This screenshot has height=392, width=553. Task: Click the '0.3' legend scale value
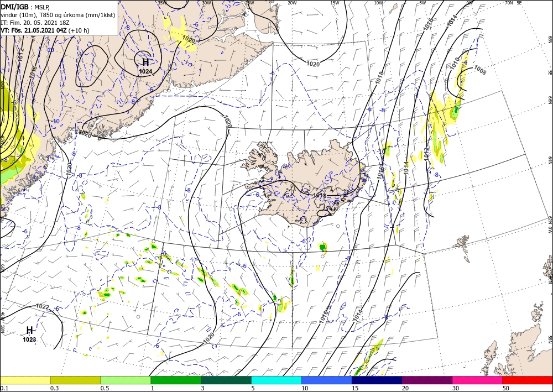coord(54,388)
